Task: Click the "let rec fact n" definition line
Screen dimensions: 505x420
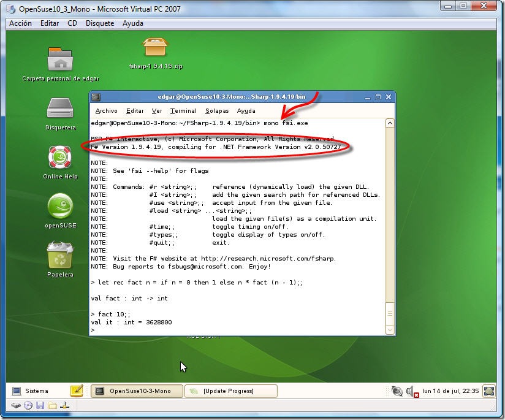Action: [197, 283]
